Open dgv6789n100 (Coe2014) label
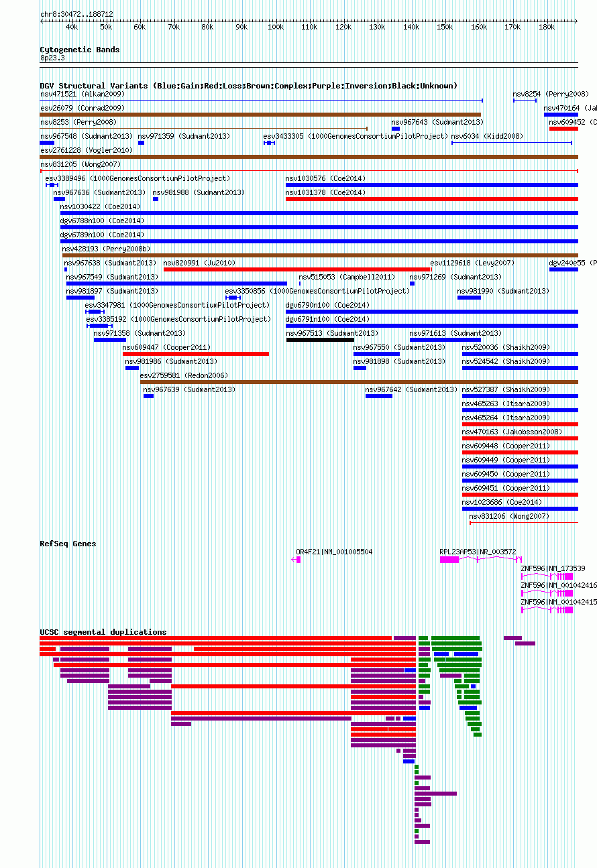 [x=103, y=235]
